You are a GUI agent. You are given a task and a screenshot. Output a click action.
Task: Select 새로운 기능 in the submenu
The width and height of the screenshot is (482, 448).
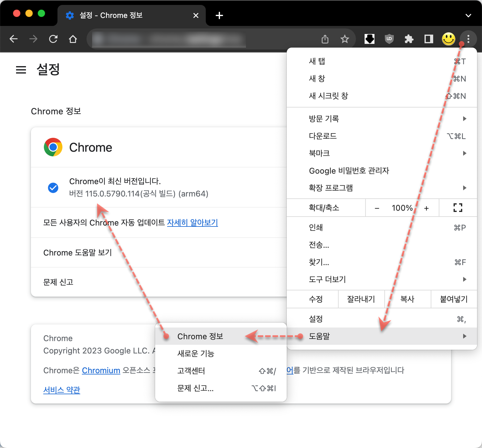(221, 353)
